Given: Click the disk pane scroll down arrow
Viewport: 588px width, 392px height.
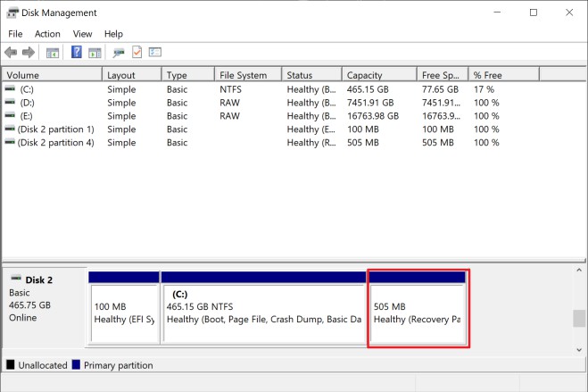Looking at the screenshot, I should (579, 350).
